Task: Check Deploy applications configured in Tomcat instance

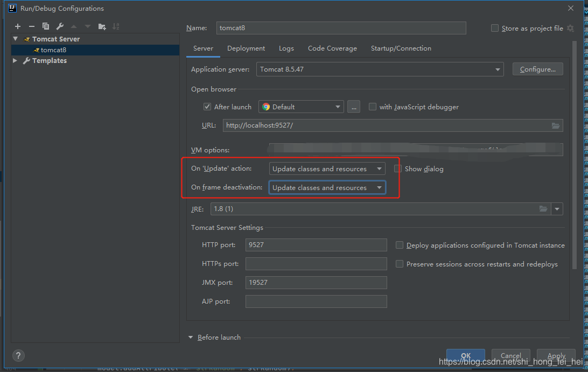Action: tap(400, 245)
